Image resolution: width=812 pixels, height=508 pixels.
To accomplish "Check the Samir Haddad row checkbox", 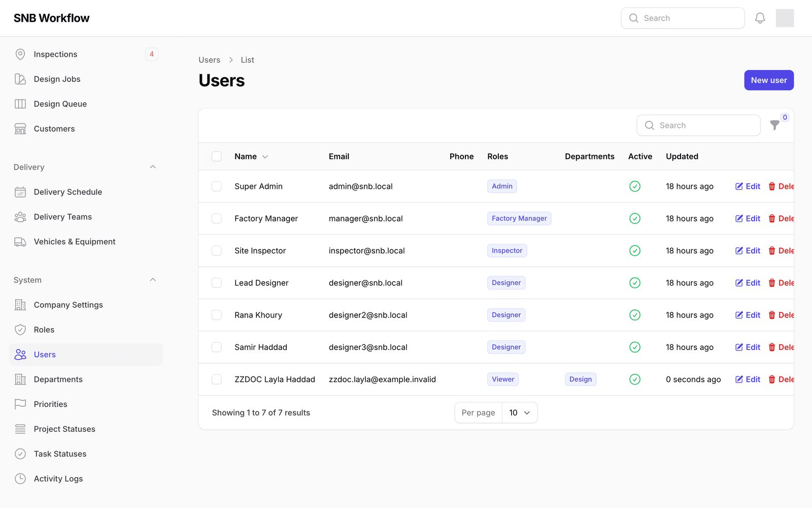I will (x=217, y=347).
